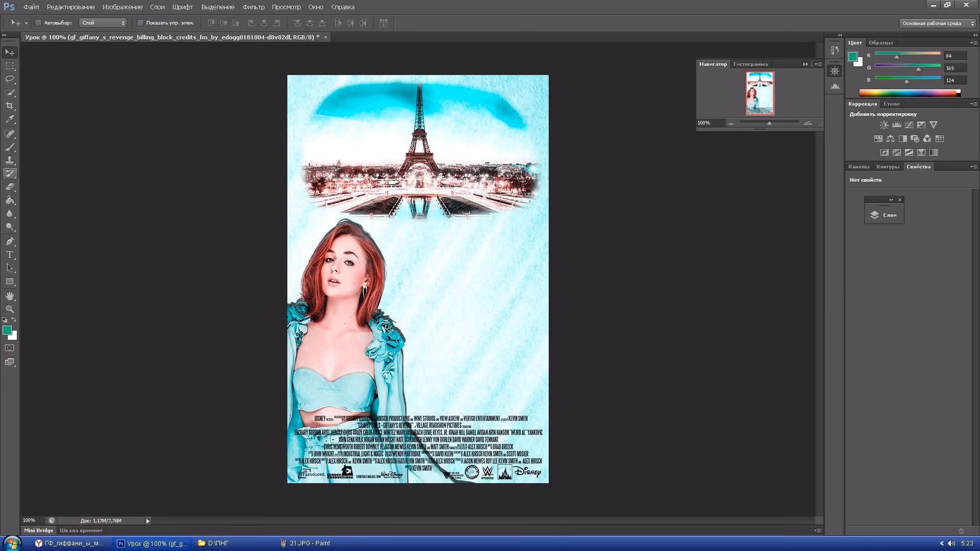The image size is (980, 551).
Task: Reset default foreground and background colors
Action: 5,320
